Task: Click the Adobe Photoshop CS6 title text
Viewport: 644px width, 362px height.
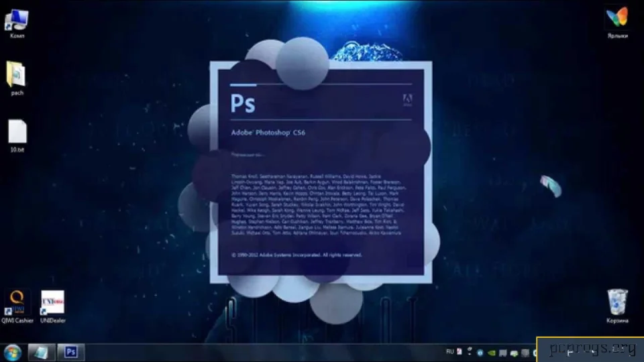Action: point(268,133)
